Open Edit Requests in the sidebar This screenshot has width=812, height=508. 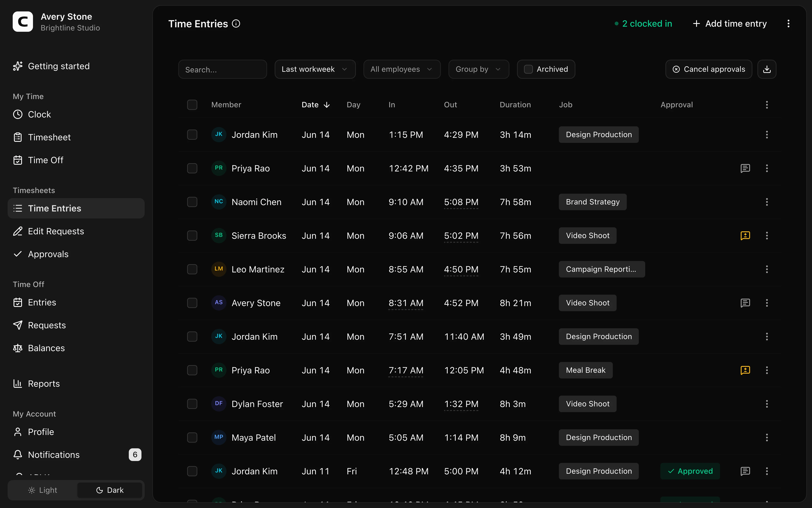tap(76, 232)
